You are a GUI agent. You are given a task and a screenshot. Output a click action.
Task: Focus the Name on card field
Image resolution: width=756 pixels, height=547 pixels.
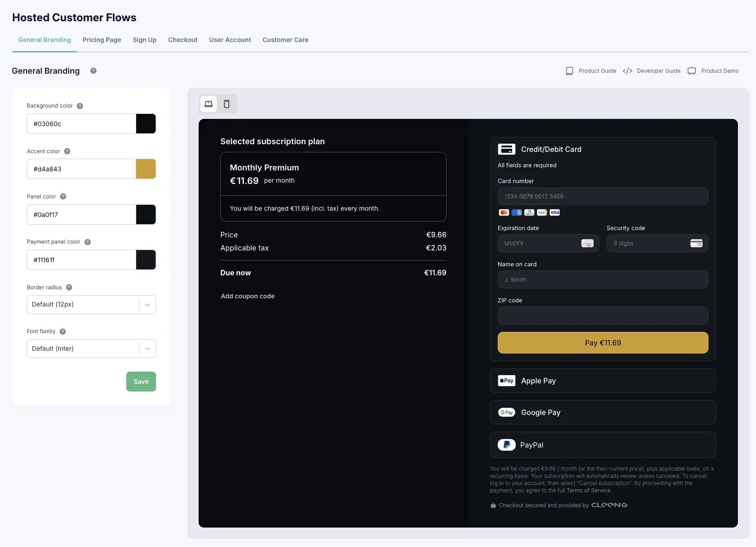603,279
